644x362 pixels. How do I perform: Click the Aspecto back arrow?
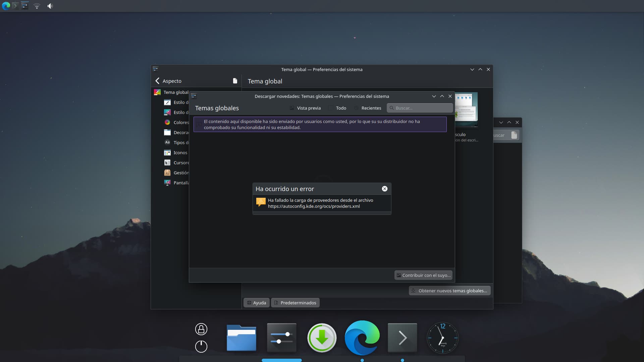pos(158,81)
